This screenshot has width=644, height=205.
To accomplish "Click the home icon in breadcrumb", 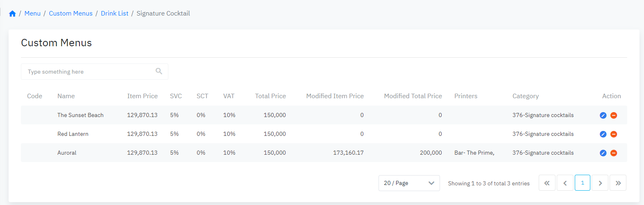I will point(12,14).
